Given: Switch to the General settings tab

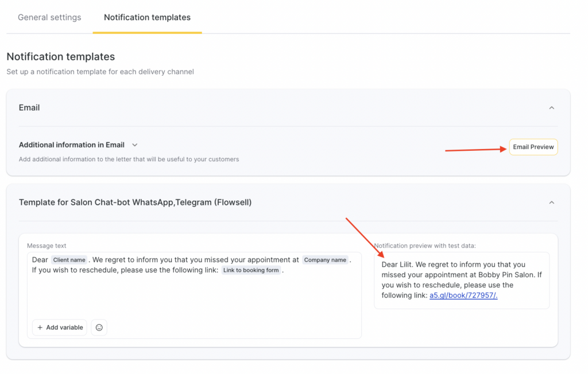Looking at the screenshot, I should pyautogui.click(x=49, y=17).
